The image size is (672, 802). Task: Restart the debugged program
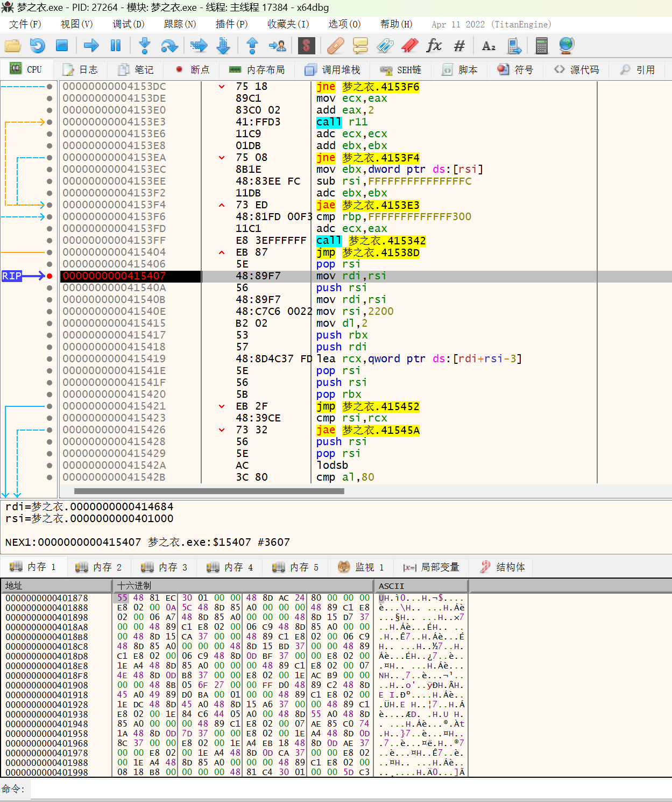(37, 46)
